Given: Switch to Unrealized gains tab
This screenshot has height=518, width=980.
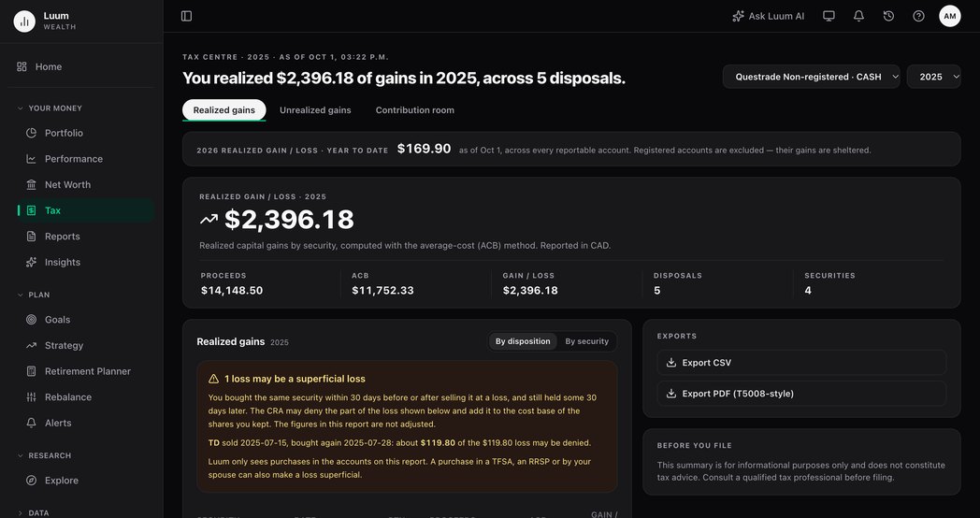Looking at the screenshot, I should [315, 110].
